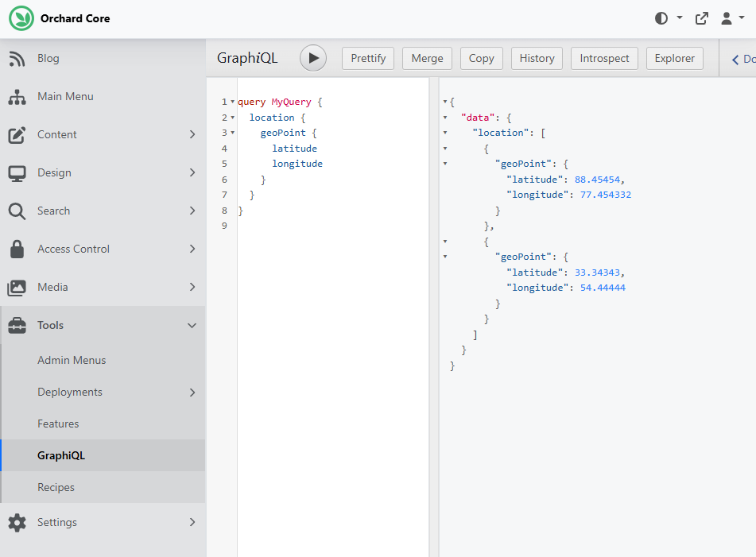Click the latitude value 33.34343
The image size is (756, 557).
(597, 273)
